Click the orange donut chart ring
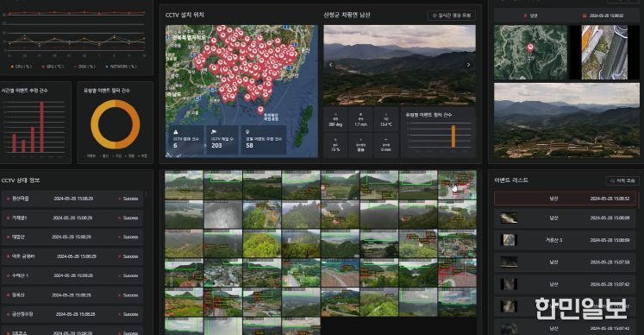This screenshot has width=644, height=335. coord(116,124)
